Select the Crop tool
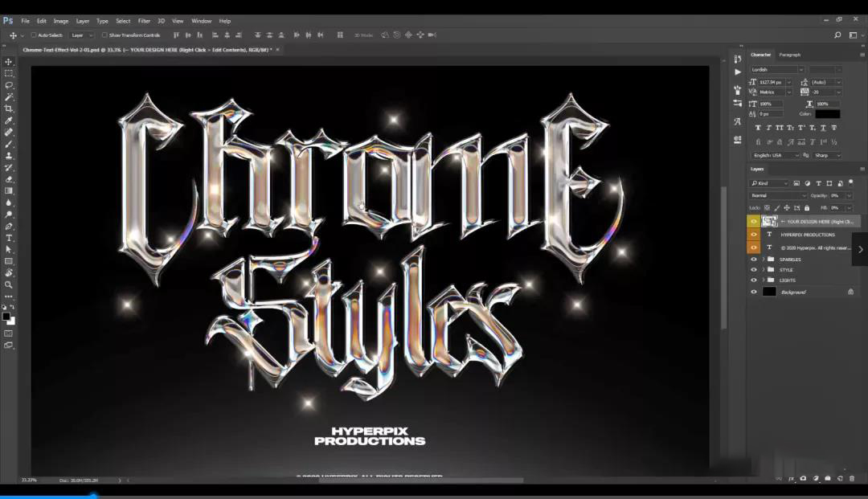The height and width of the screenshot is (499, 868). tap(9, 108)
